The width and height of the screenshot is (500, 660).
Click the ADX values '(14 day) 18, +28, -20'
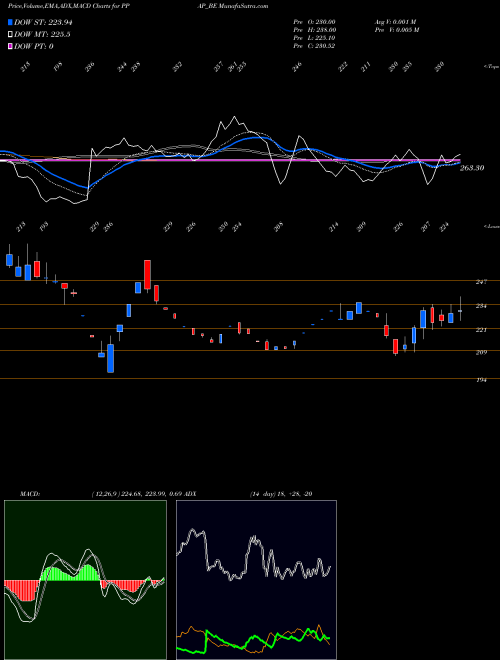pyautogui.click(x=281, y=494)
